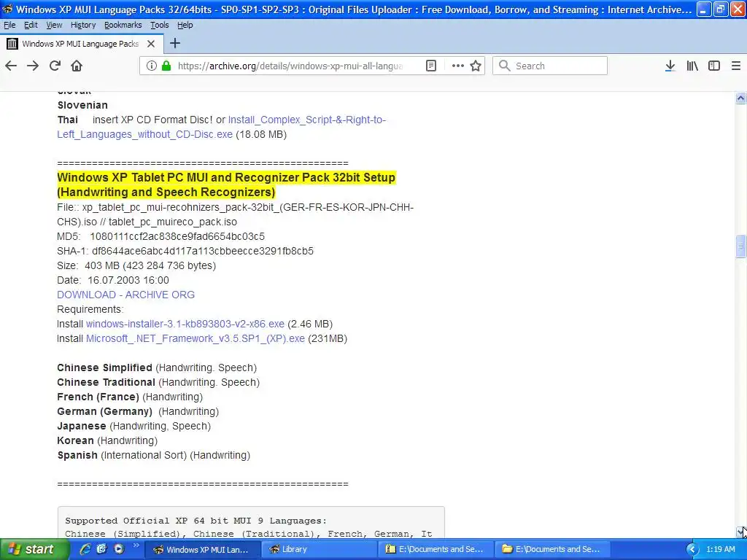The height and width of the screenshot is (560, 747).
Task: Show site information icon in address bar
Action: [x=151, y=66]
